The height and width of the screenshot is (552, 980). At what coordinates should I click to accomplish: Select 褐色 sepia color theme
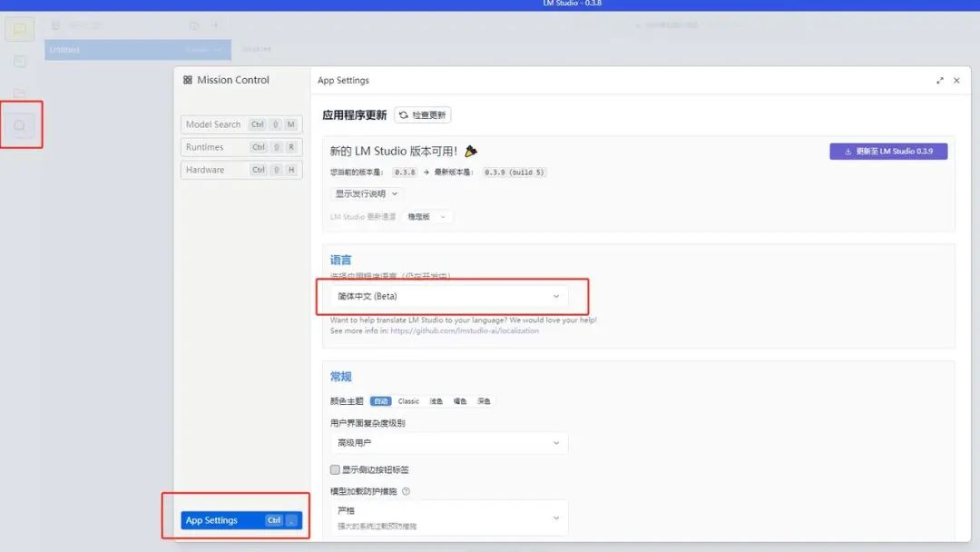click(x=460, y=401)
